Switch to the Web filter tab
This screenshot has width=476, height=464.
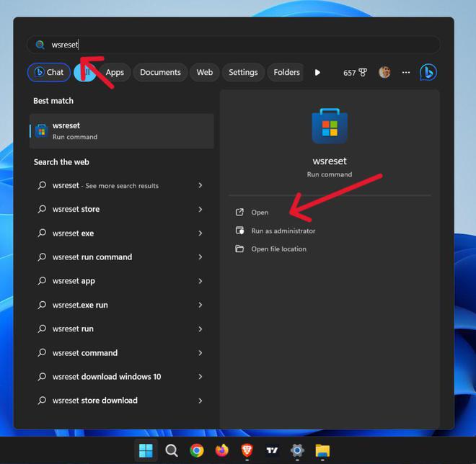[205, 73]
